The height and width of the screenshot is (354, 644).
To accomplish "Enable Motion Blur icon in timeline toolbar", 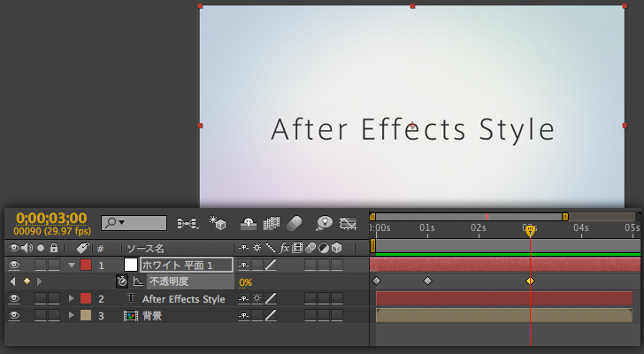I will 294,223.
